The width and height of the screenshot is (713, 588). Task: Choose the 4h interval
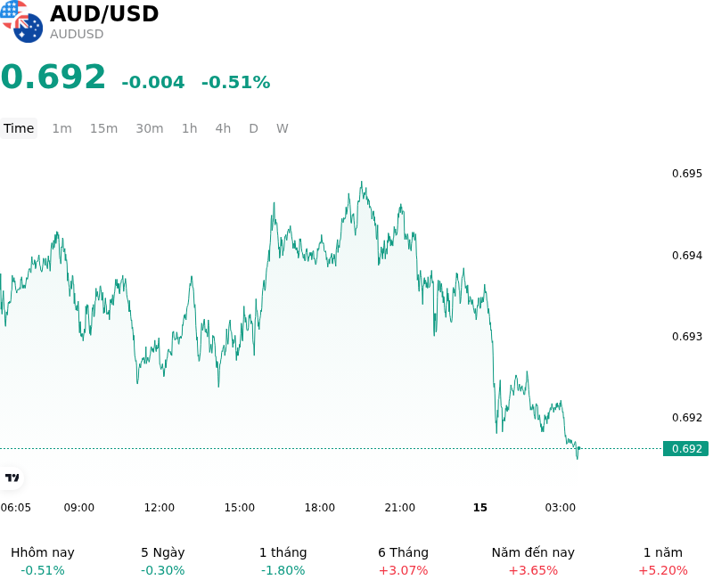pos(223,128)
